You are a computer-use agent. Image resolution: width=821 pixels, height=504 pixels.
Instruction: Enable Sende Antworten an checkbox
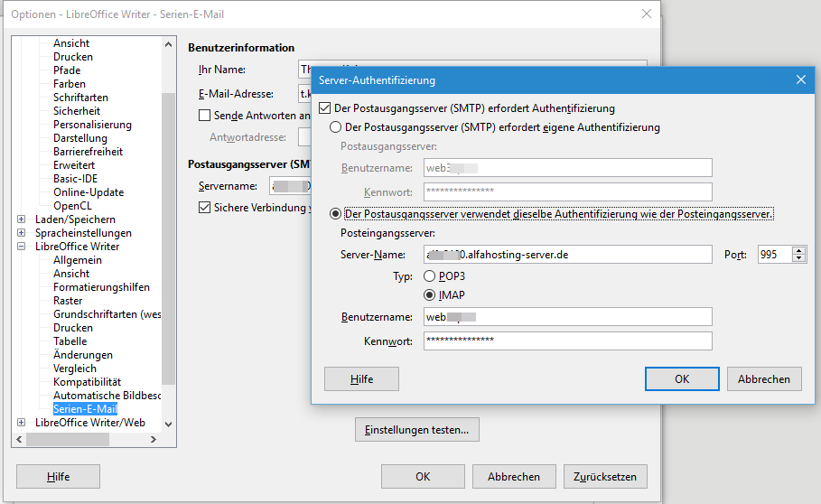pos(205,115)
